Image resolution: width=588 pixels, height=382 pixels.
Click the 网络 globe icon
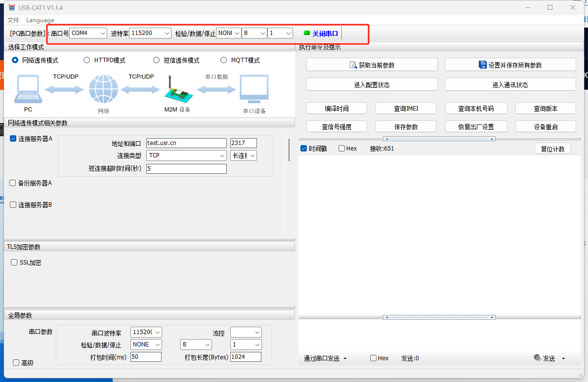(x=103, y=90)
